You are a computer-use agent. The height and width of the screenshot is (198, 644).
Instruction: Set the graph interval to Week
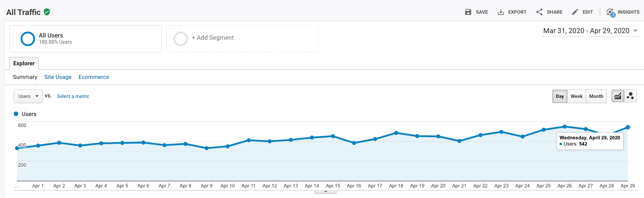point(576,96)
